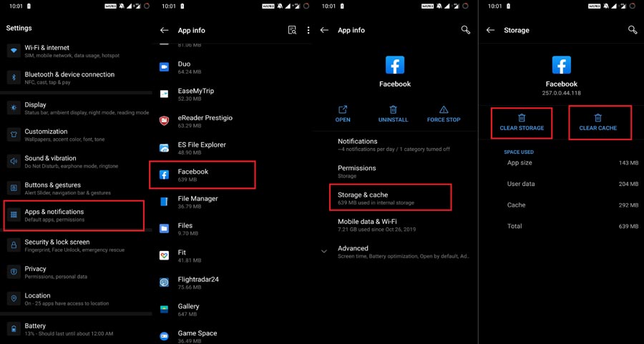Tap the Privacy shield icon
The image size is (644, 344).
pos(14,272)
